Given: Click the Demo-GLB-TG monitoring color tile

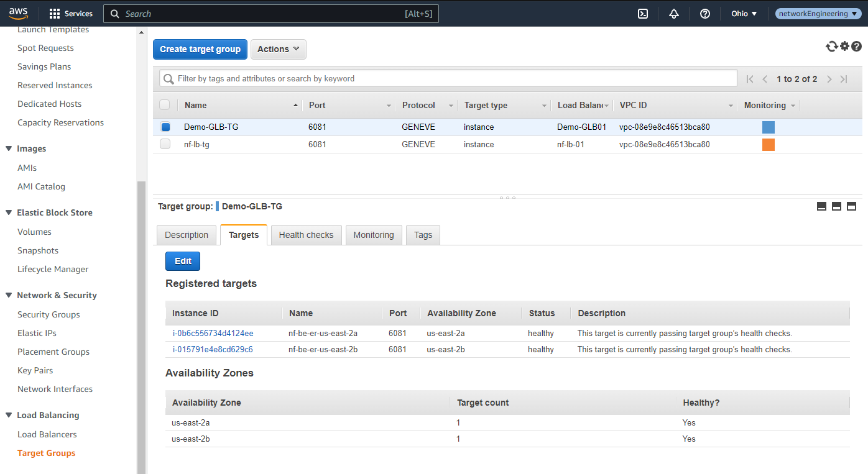Looking at the screenshot, I should coord(769,127).
